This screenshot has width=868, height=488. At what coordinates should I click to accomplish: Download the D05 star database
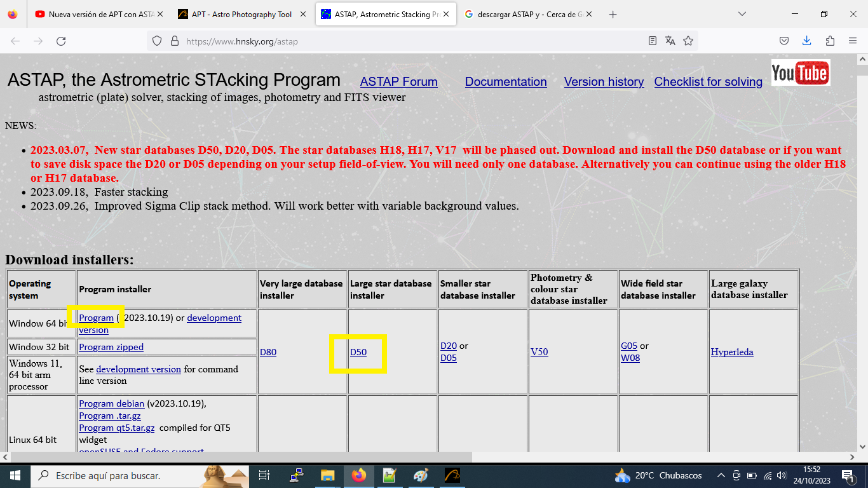pos(449,358)
